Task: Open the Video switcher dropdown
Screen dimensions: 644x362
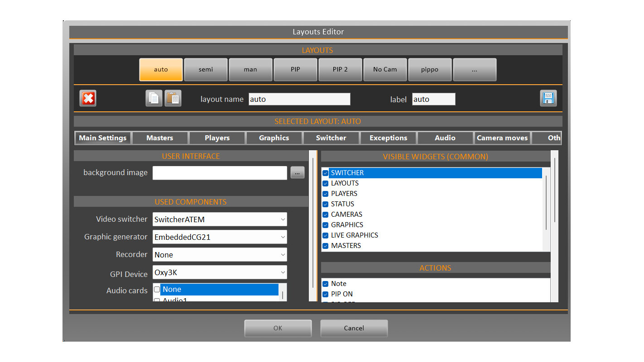Action: pyautogui.click(x=220, y=219)
